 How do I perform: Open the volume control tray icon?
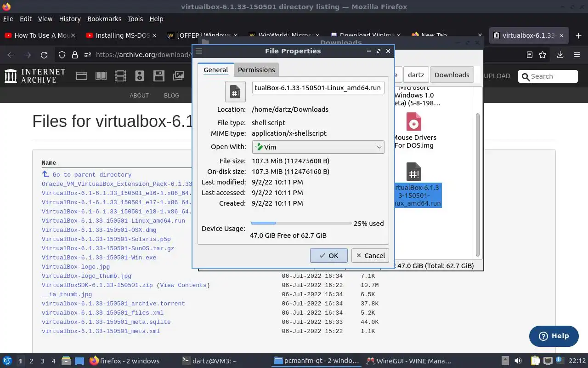518,361
